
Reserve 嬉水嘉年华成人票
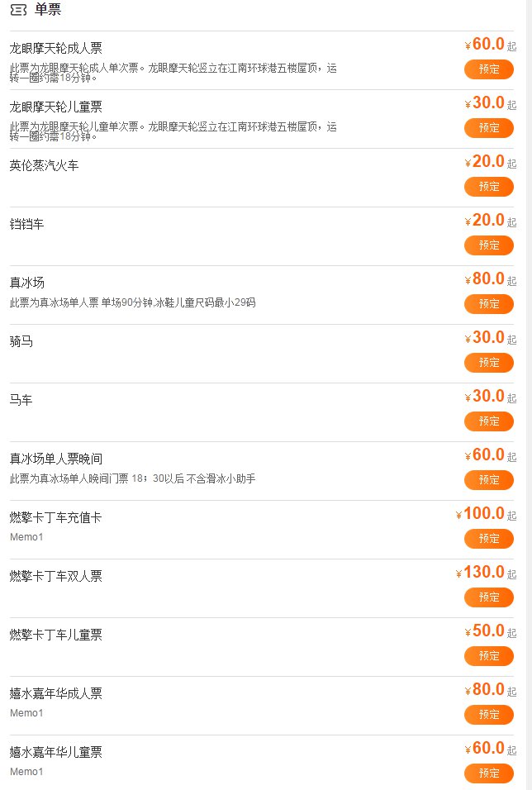[489, 714]
